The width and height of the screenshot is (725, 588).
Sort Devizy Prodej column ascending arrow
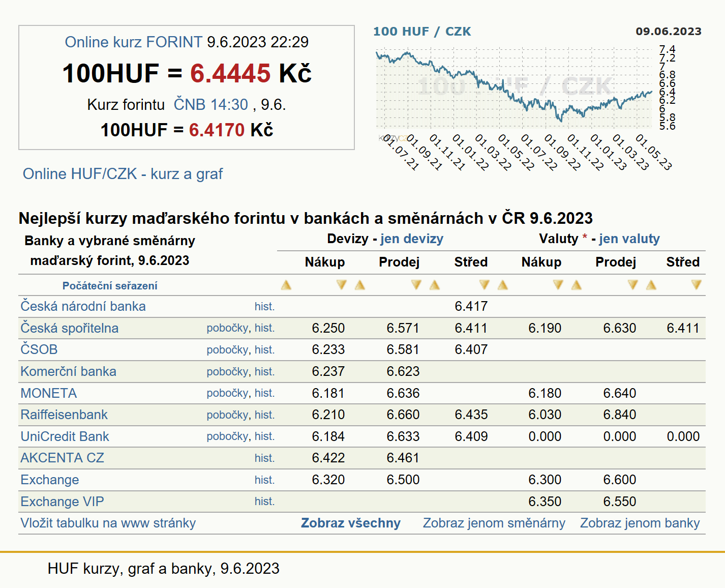(360, 285)
